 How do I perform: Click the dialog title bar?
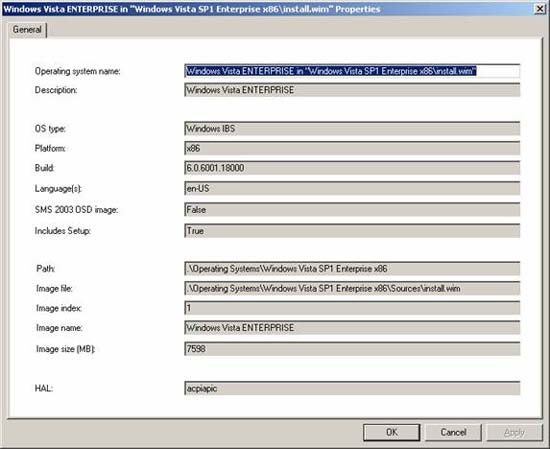267,9
